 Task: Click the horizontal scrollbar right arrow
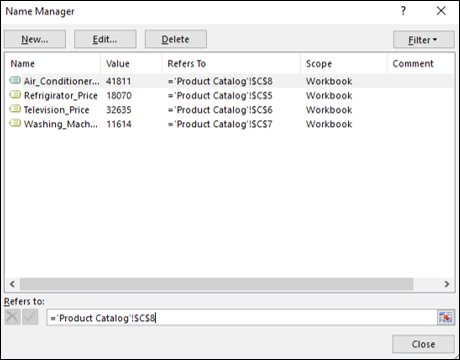click(x=447, y=284)
